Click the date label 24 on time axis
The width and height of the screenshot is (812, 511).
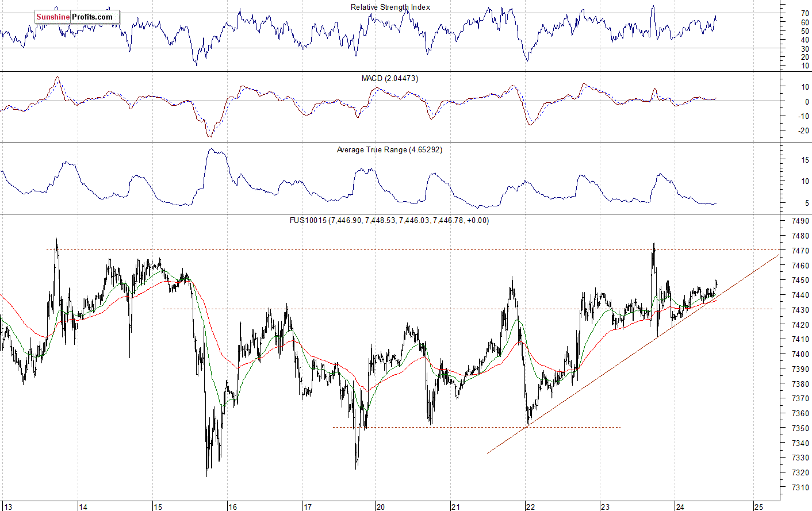point(680,507)
